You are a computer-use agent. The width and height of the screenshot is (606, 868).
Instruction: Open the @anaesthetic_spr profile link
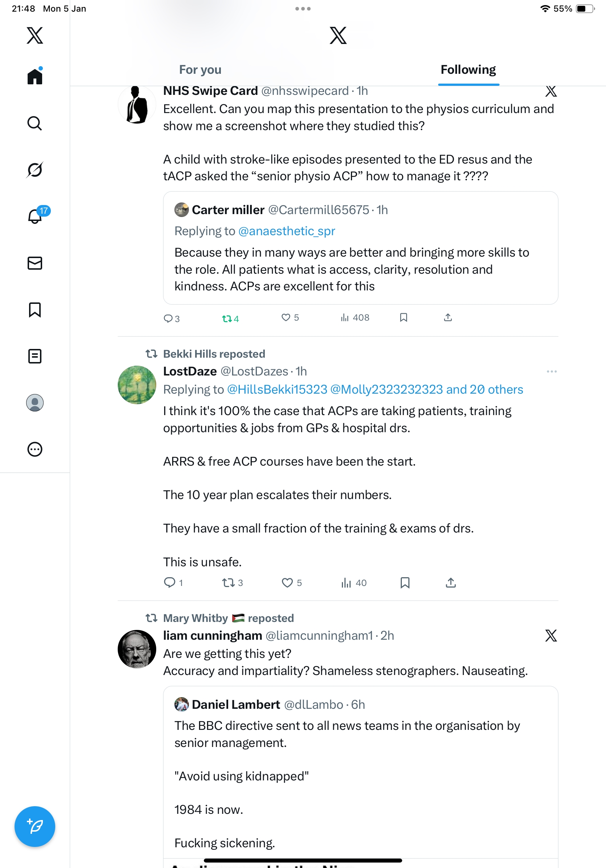(x=287, y=231)
